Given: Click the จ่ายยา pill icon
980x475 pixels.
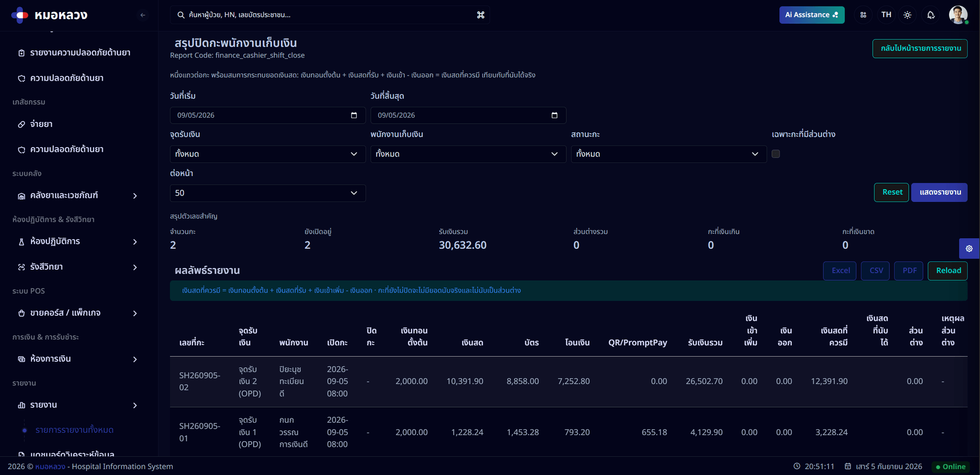Looking at the screenshot, I should coord(21,124).
